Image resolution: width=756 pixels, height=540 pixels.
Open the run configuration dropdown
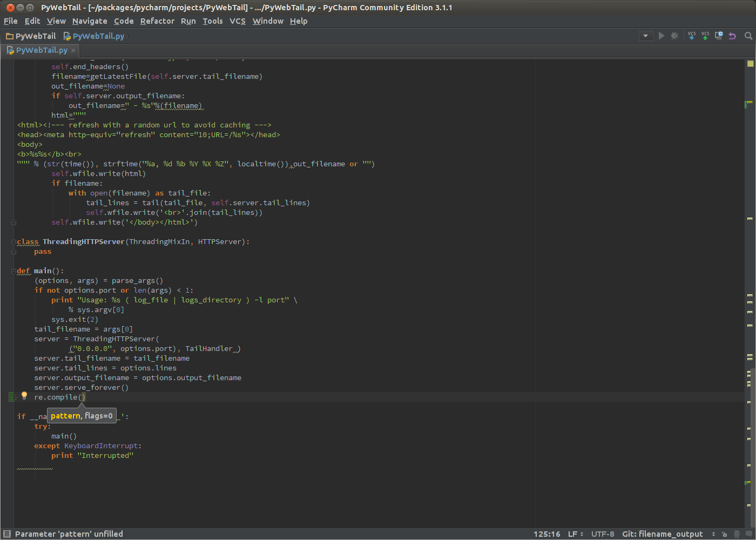646,36
